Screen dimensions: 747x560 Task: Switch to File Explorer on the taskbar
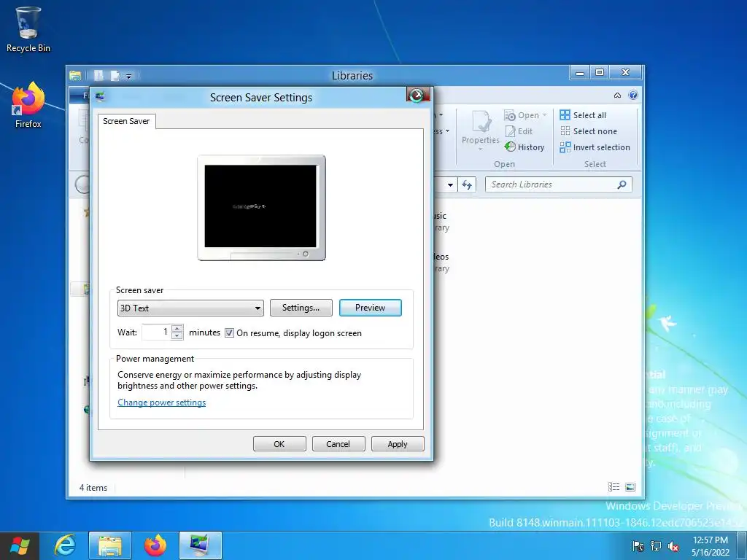tap(110, 545)
